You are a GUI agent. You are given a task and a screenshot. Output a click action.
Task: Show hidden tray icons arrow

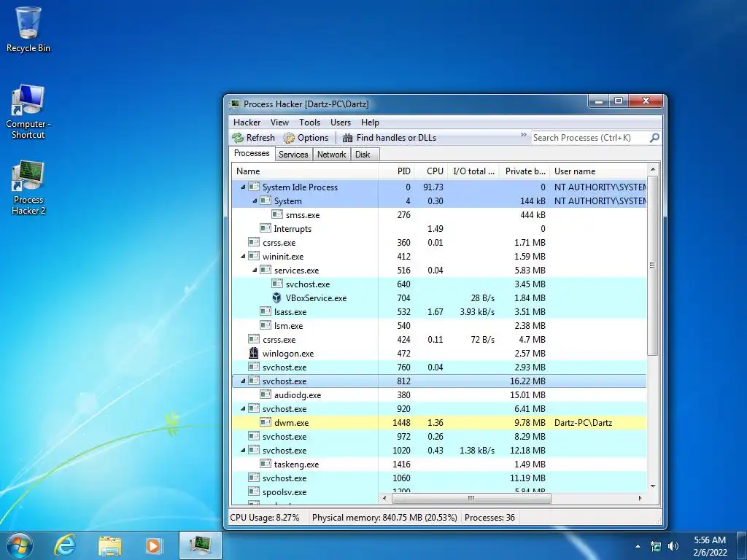coord(638,546)
